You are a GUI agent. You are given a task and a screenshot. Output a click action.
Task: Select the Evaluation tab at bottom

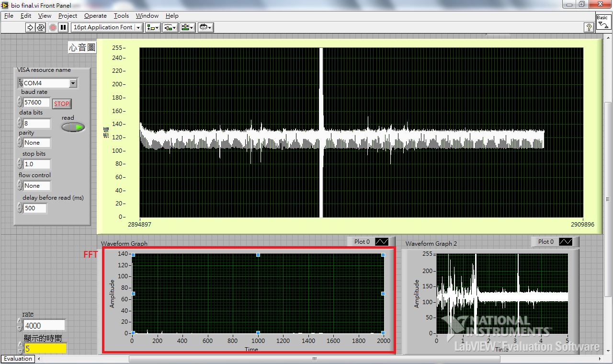18,359
